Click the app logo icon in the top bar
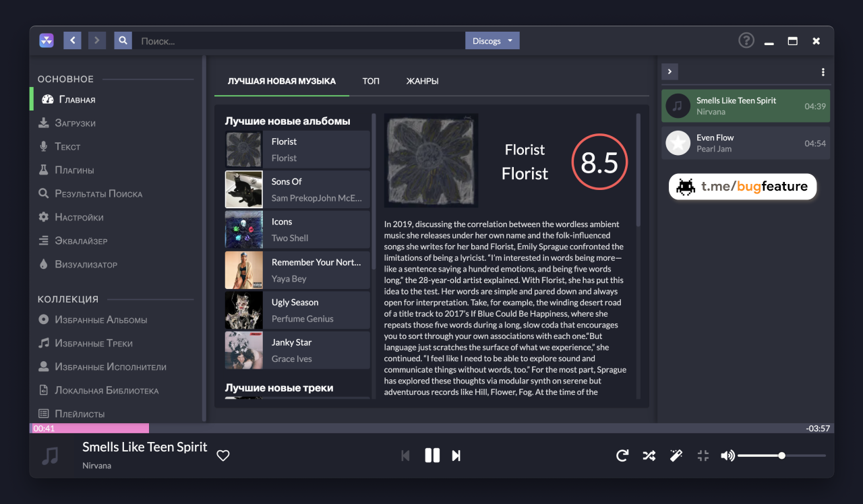 pyautogui.click(x=47, y=40)
